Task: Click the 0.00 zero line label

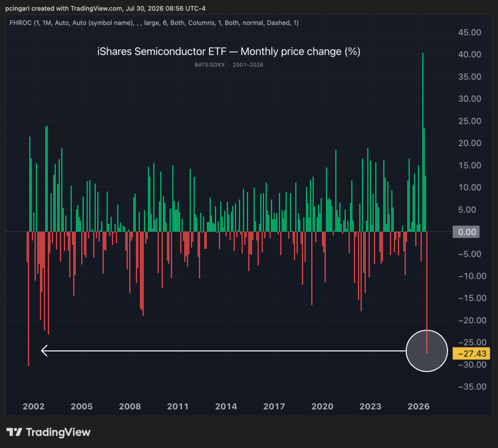Action: pyautogui.click(x=466, y=232)
